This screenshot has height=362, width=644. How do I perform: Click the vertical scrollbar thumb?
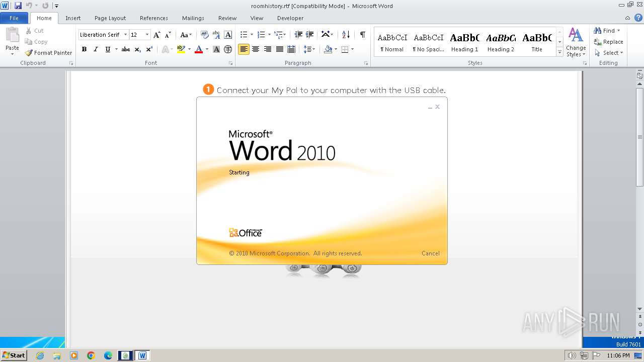coord(640,137)
